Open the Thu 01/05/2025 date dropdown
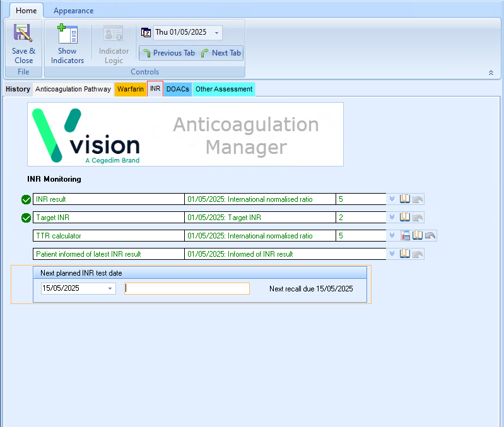This screenshot has height=427, width=504. (216, 33)
